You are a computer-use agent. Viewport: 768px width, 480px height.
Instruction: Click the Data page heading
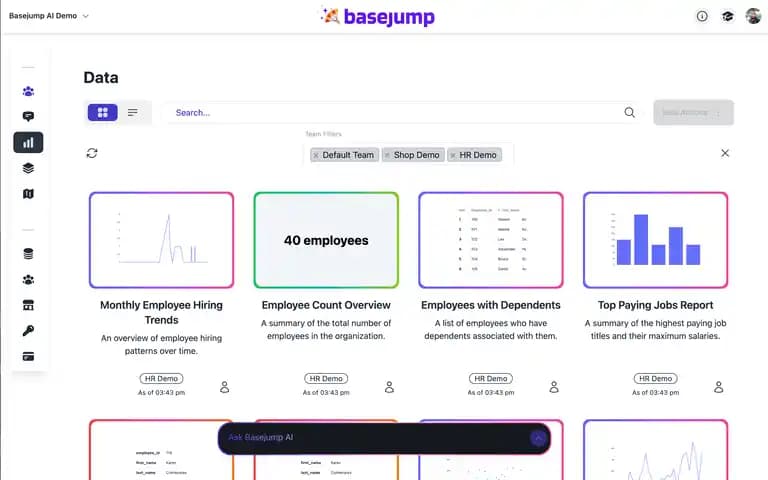coord(101,77)
